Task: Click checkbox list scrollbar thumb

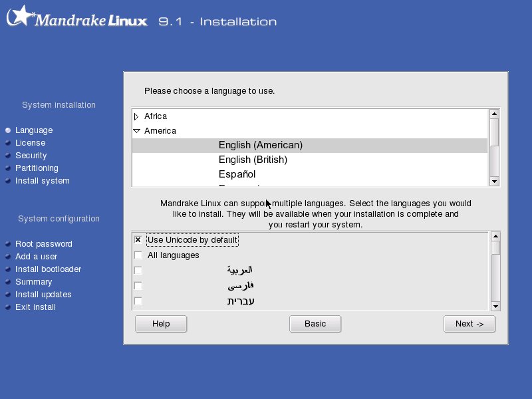Action: tap(495, 247)
